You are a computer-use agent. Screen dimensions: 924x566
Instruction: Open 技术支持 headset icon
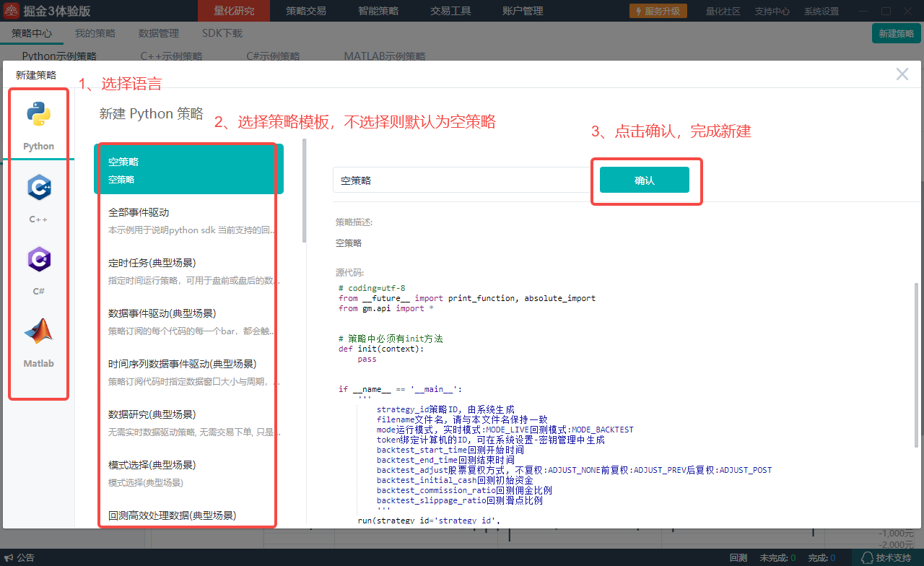click(868, 557)
